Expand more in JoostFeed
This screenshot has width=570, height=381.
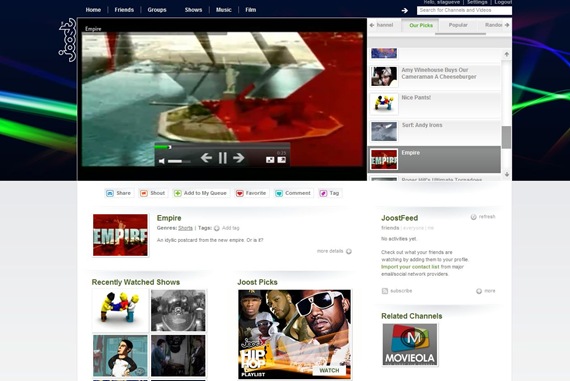486,291
